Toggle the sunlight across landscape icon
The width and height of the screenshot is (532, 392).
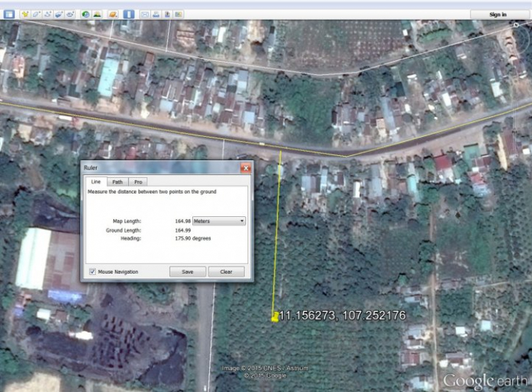tap(97, 14)
